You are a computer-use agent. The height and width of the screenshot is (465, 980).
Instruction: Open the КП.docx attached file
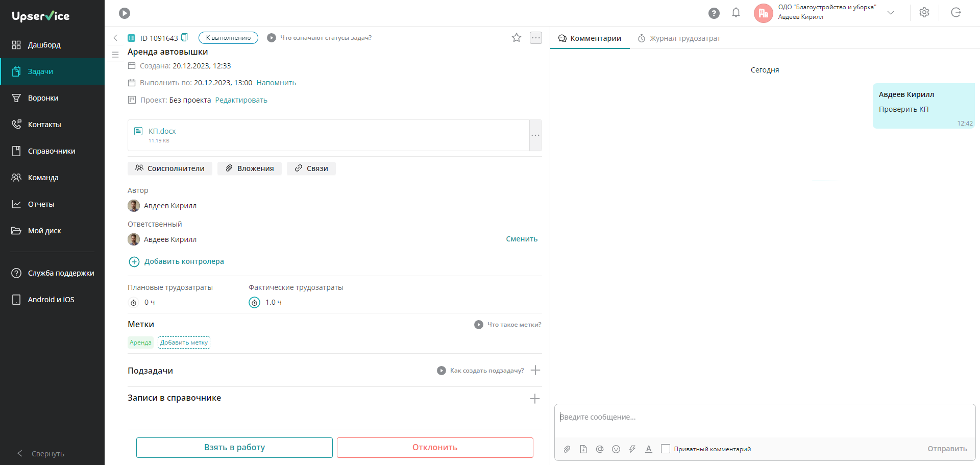(x=162, y=131)
